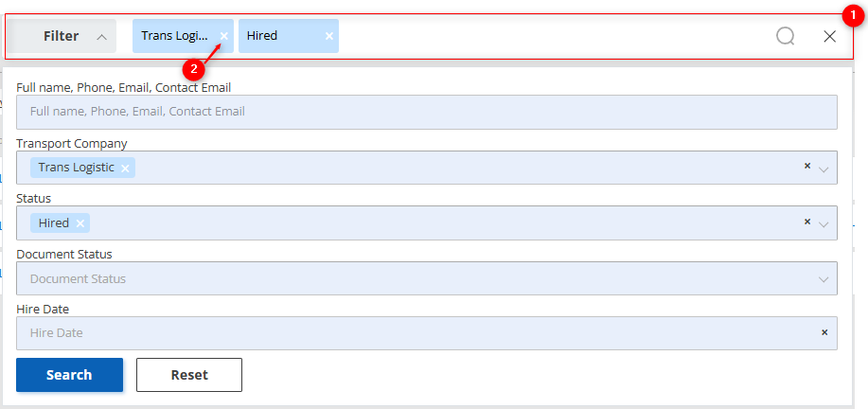Open the Document Status dropdown
The width and height of the screenshot is (868, 409).
tap(426, 278)
